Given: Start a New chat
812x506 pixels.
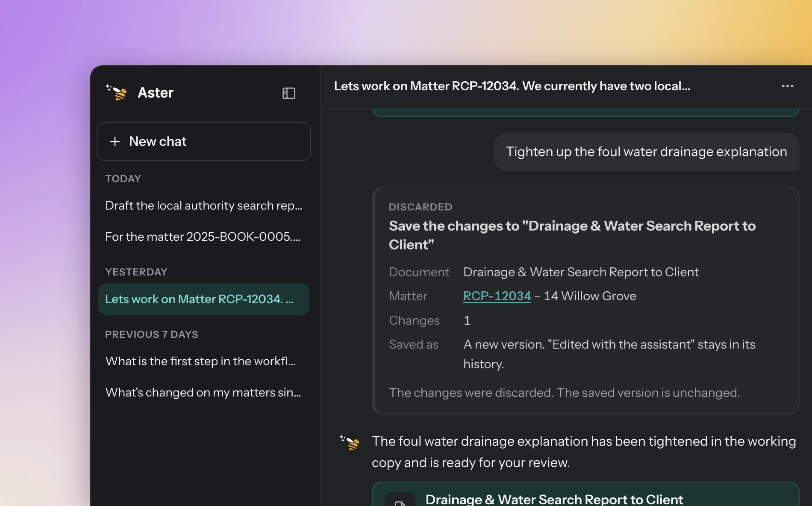Looking at the screenshot, I should (204, 142).
